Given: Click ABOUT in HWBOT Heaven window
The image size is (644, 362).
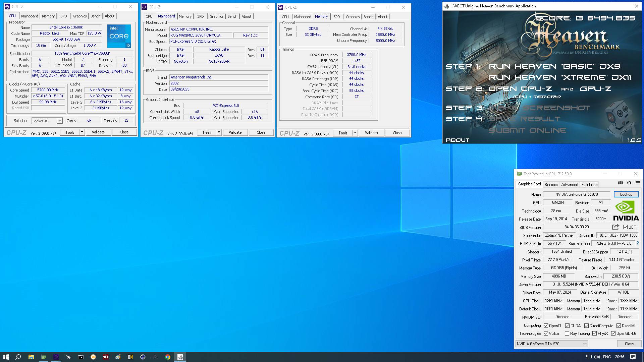Looking at the screenshot, I should pyautogui.click(x=458, y=140).
